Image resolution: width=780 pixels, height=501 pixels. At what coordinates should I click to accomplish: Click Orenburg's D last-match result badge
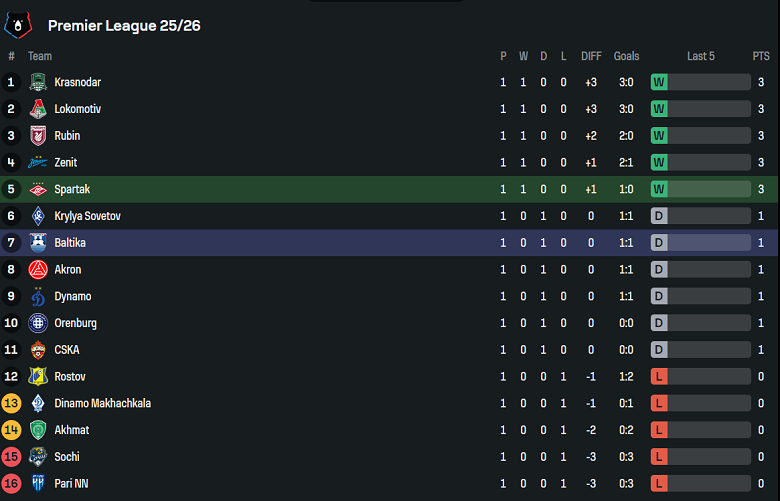point(659,323)
